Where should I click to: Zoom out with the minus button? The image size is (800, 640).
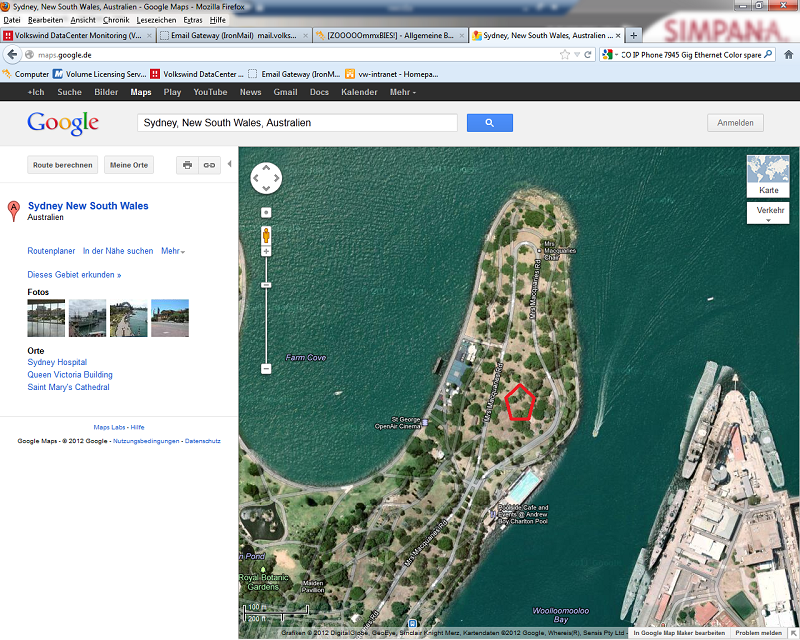point(266,368)
